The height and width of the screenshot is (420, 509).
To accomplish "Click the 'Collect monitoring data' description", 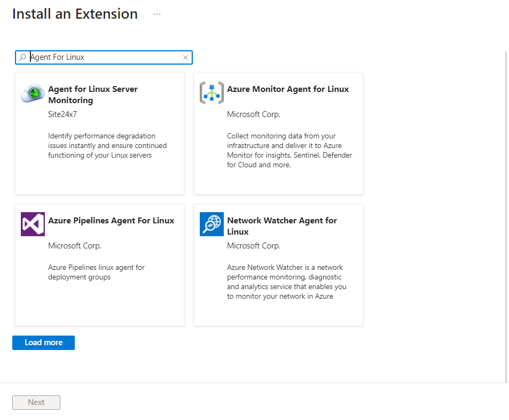I will tap(289, 150).
